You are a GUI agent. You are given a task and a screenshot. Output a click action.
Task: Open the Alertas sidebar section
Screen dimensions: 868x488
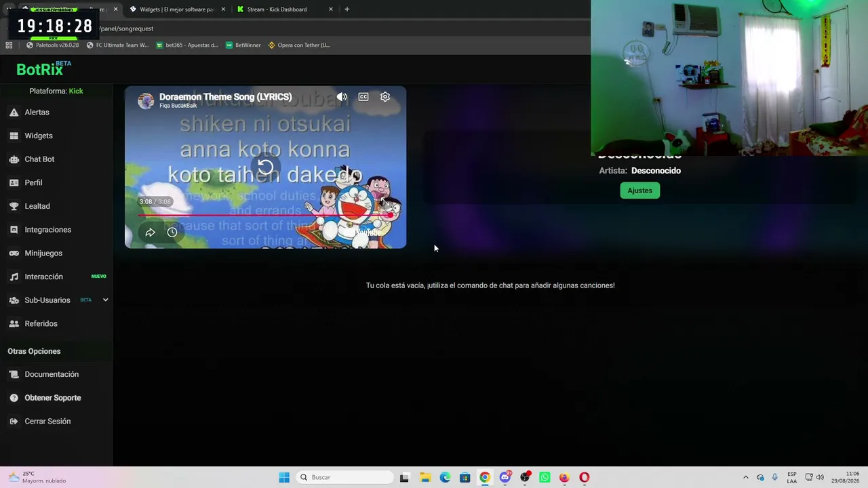[x=37, y=112]
